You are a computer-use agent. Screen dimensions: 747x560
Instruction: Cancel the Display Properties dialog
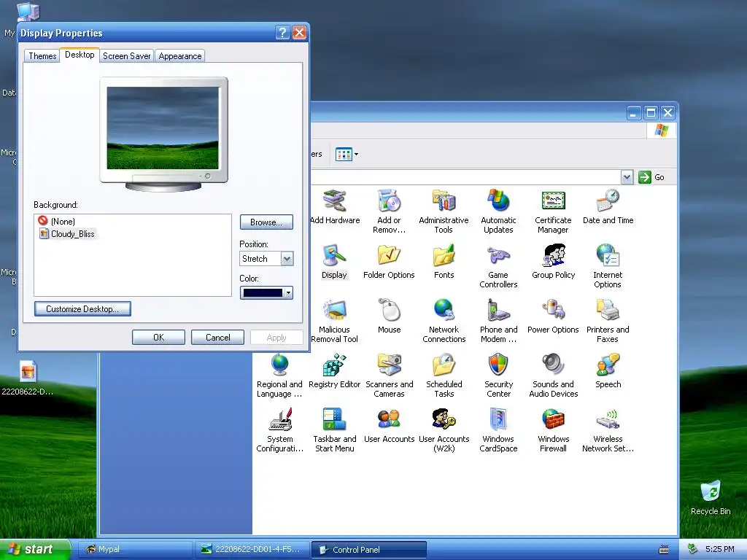coord(217,337)
